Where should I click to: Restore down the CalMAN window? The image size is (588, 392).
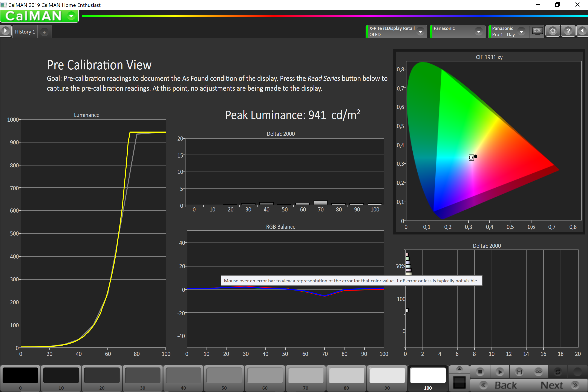click(557, 5)
